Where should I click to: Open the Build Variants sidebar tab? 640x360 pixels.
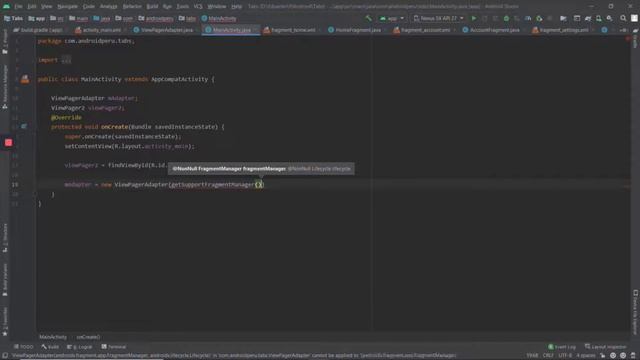[5, 280]
